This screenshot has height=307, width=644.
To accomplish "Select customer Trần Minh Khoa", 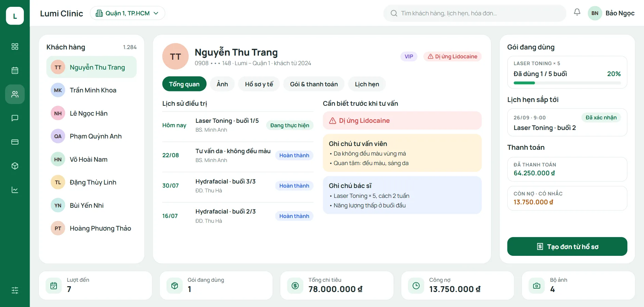I will click(91, 90).
